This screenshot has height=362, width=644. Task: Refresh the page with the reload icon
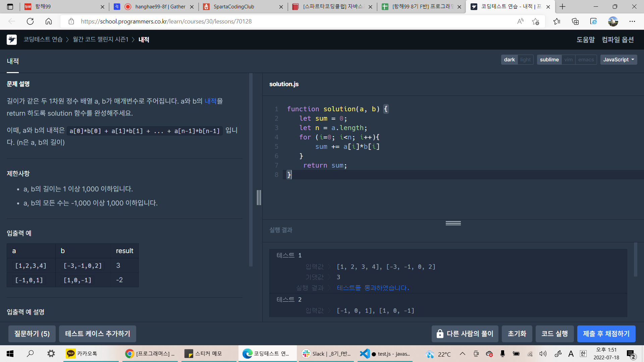(x=30, y=21)
